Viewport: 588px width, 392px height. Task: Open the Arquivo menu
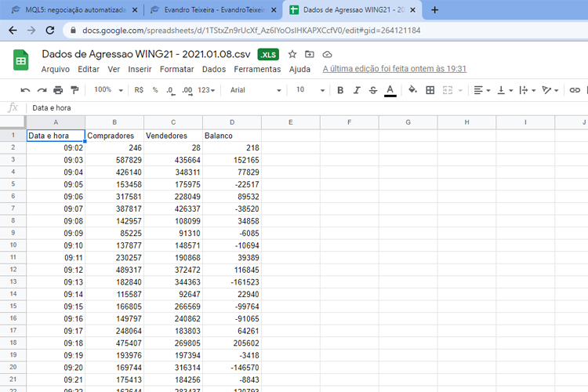(x=56, y=70)
